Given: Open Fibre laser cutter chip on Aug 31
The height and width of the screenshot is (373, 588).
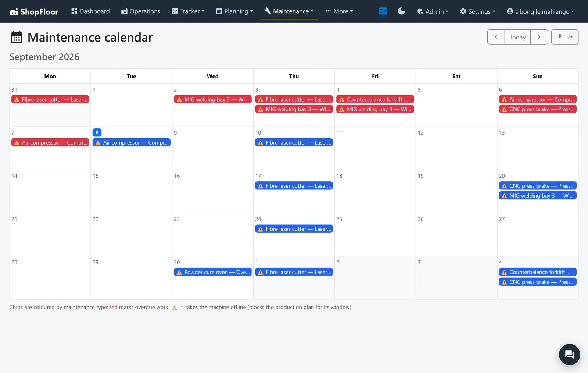Looking at the screenshot, I should [50, 99].
